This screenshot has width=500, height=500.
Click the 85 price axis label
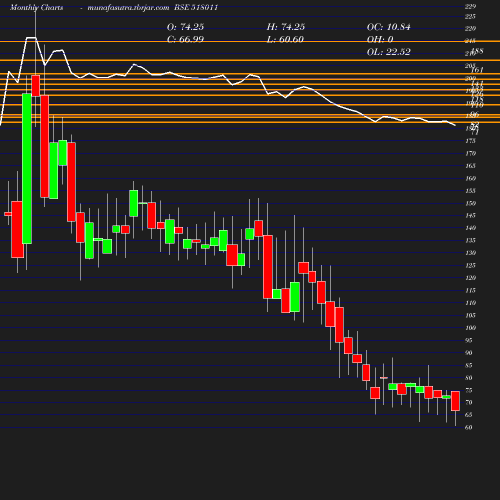point(469,365)
